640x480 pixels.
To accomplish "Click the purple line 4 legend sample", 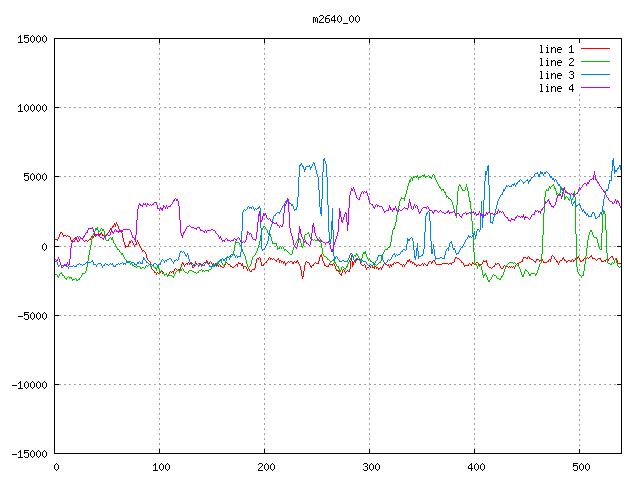I will coord(595,88).
